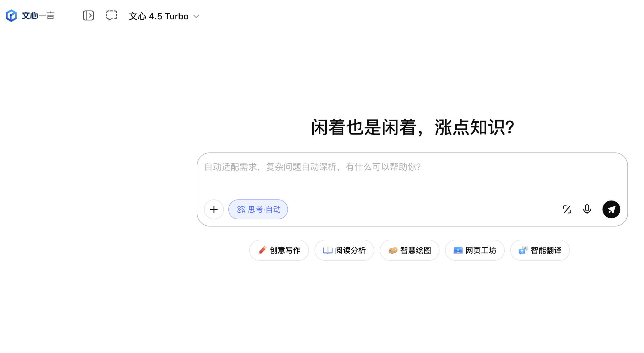Viewport: 644px width, 353px height.
Task: Click the send button's circular control
Action: pyautogui.click(x=611, y=209)
